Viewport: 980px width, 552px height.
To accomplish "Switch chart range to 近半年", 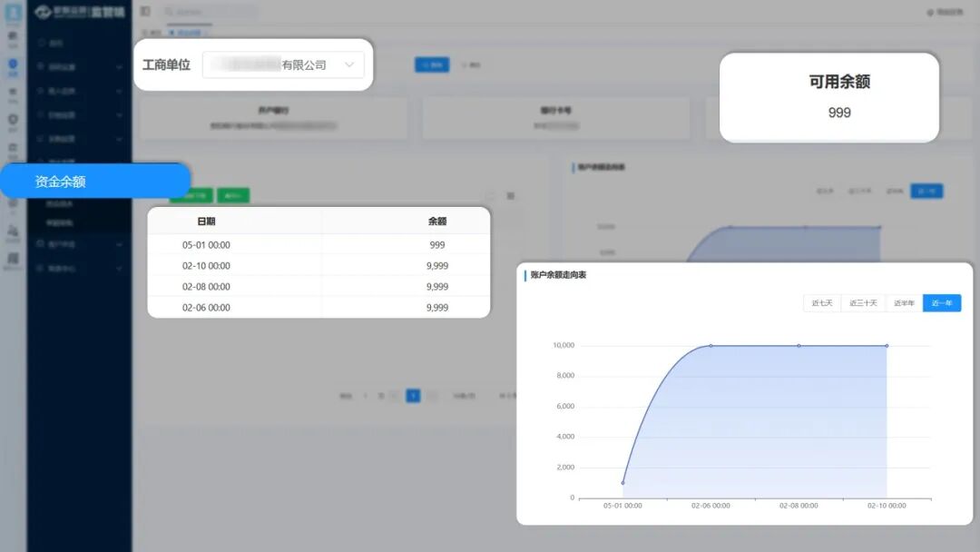I will tap(904, 303).
